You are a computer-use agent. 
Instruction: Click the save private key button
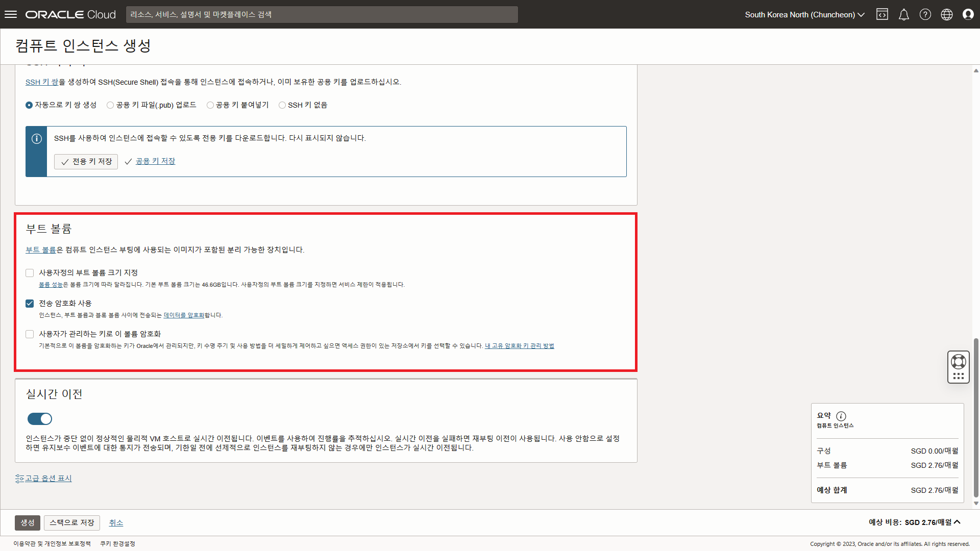click(86, 162)
